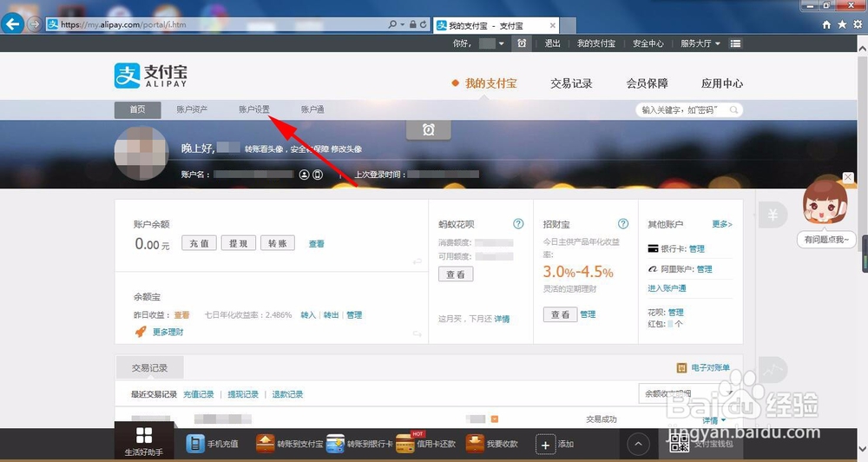Screen dimensions: 868x462
Task: Select the 首页 sub-navigation tab
Action: click(x=137, y=109)
